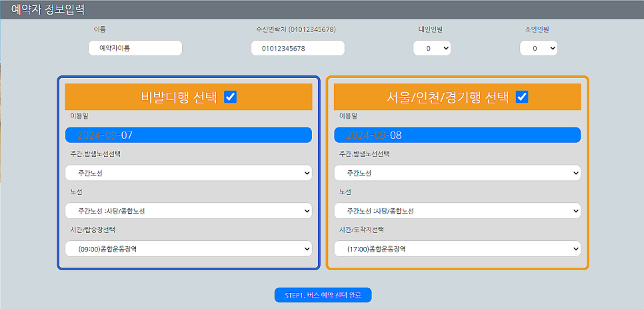The width and height of the screenshot is (644, 309).
Task: Click the 2024-09-08 date field
Action: tap(457, 135)
